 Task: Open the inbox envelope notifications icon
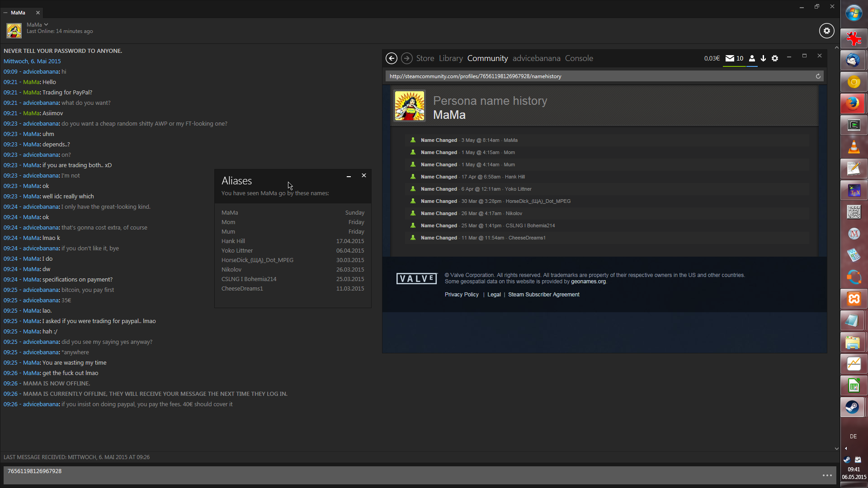pyautogui.click(x=730, y=58)
